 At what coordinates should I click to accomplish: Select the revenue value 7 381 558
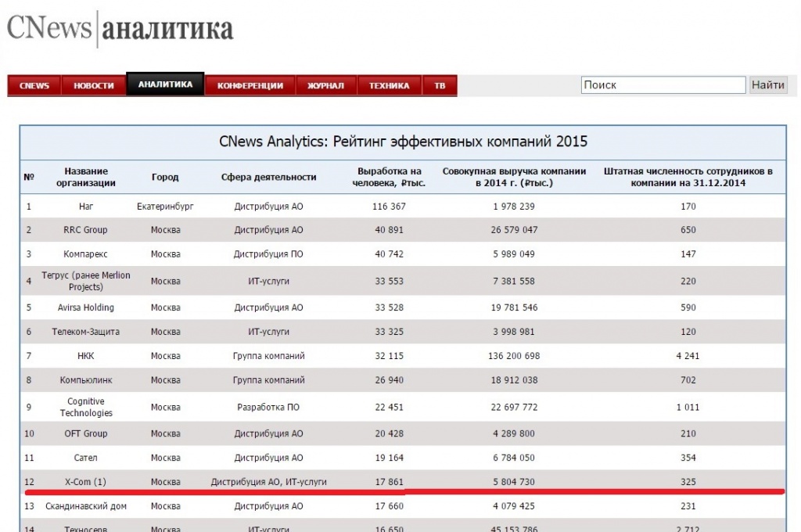pyautogui.click(x=514, y=281)
